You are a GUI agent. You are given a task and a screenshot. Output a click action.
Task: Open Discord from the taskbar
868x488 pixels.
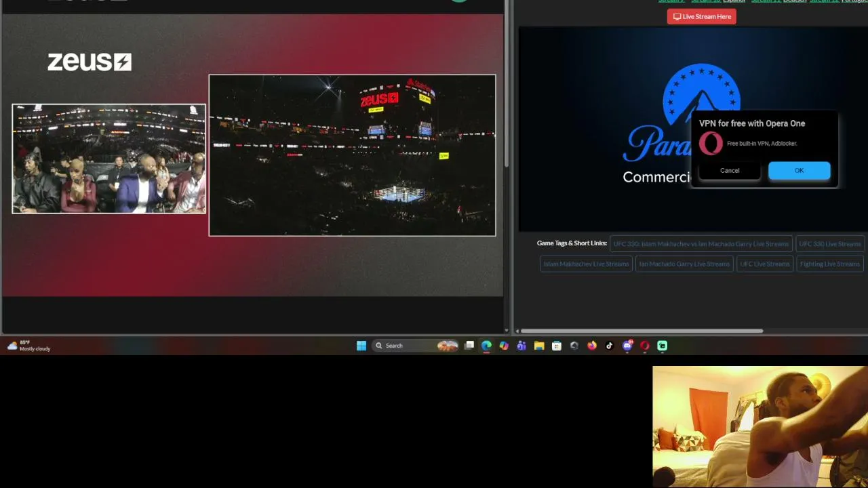click(x=627, y=346)
